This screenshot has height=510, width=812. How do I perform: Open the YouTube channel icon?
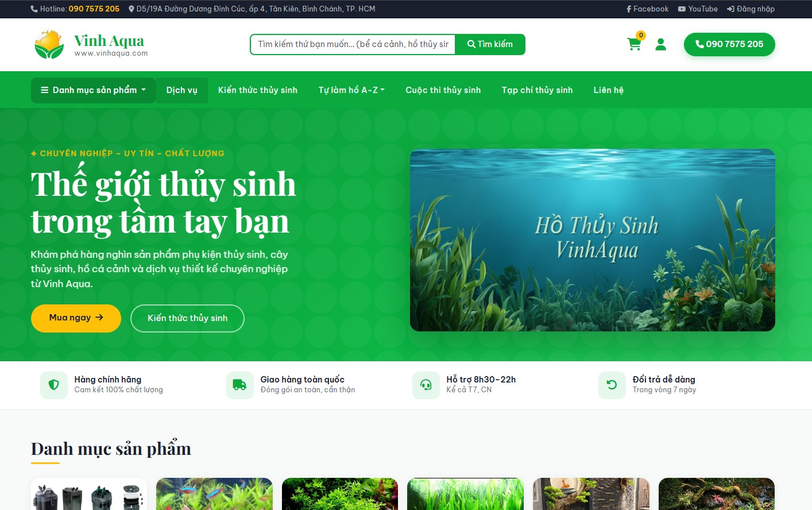coord(682,9)
